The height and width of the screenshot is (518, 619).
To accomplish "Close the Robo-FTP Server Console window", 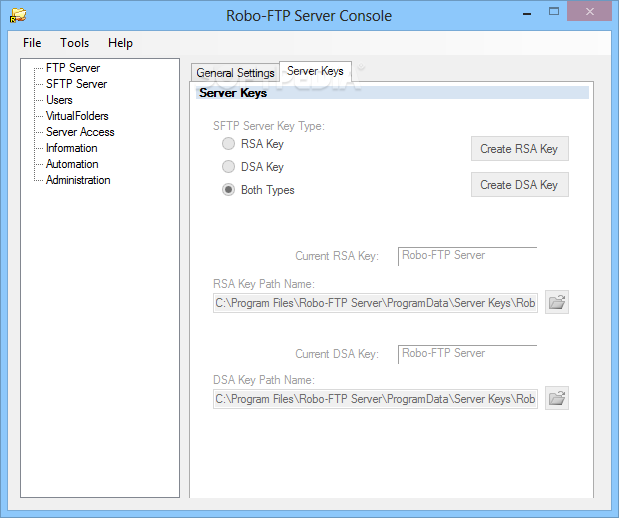I will [x=590, y=11].
